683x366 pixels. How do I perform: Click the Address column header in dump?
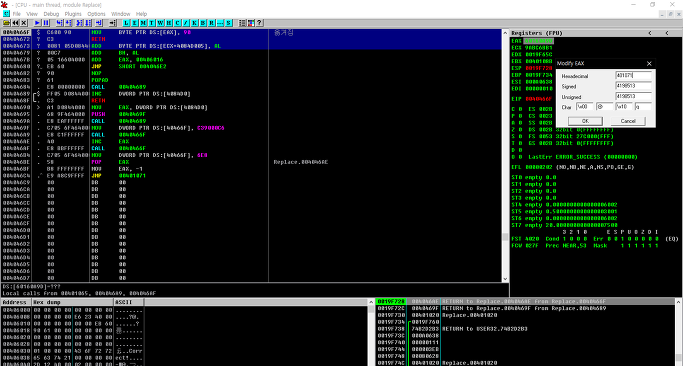(16, 302)
